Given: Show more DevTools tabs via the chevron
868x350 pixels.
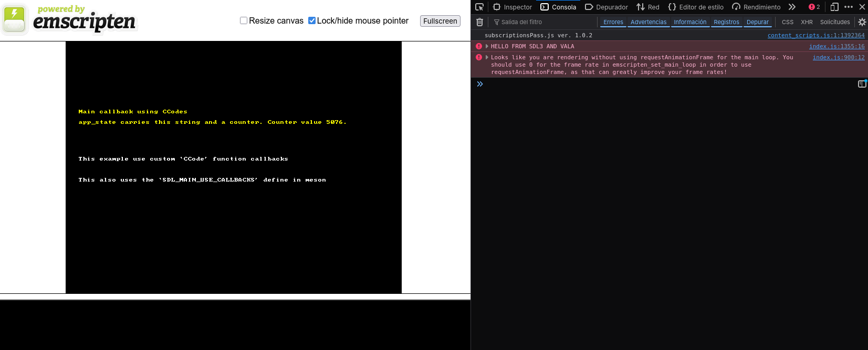Looking at the screenshot, I should (792, 7).
